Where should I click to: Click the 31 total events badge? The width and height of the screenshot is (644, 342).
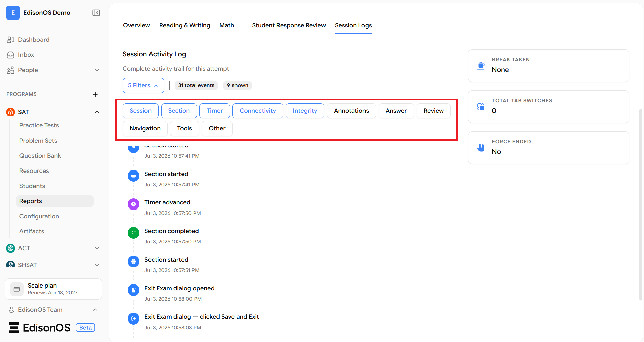tap(196, 85)
